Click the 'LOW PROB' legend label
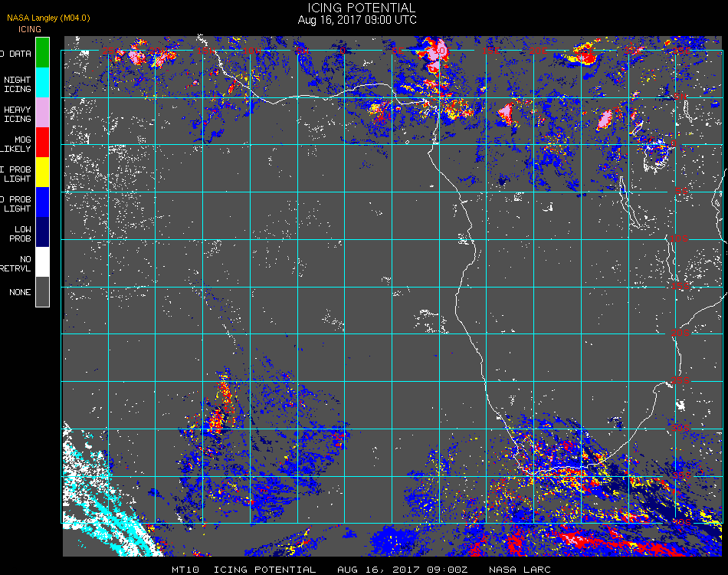This screenshot has width=728, height=575. click(22, 234)
